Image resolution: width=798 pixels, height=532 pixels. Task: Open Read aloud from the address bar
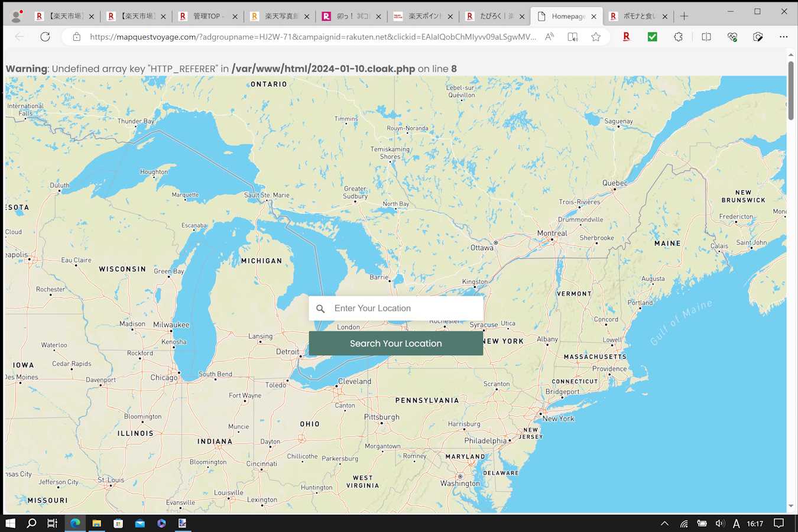pos(549,37)
